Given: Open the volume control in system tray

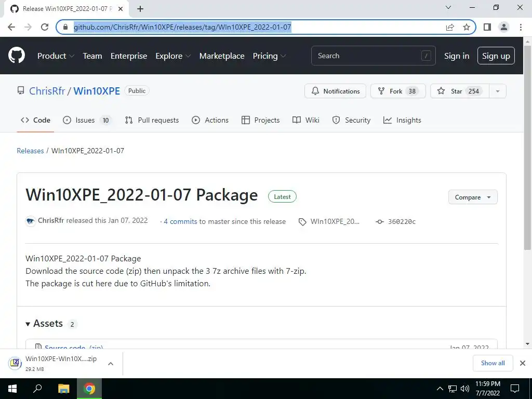Looking at the screenshot, I should point(465,389).
